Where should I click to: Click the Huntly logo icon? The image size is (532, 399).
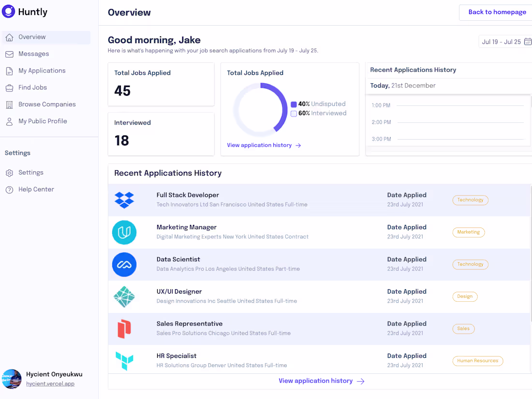click(x=9, y=12)
